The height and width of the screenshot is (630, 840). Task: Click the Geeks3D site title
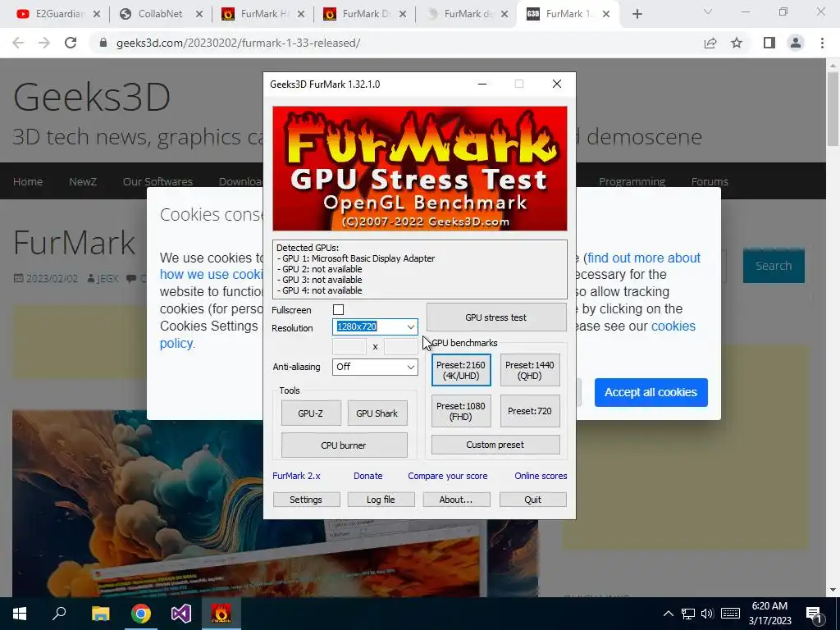click(92, 97)
